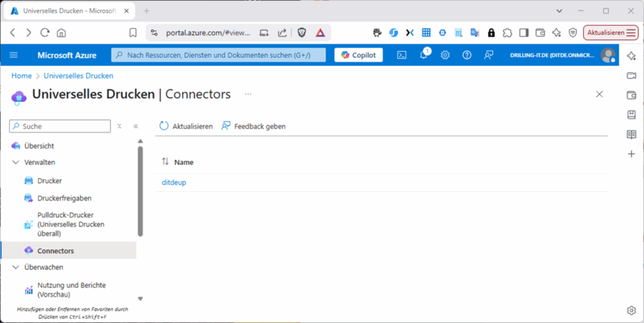This screenshot has width=644, height=323.
Task: Open Azure Cloud Shell icon
Action: pyautogui.click(x=401, y=55)
